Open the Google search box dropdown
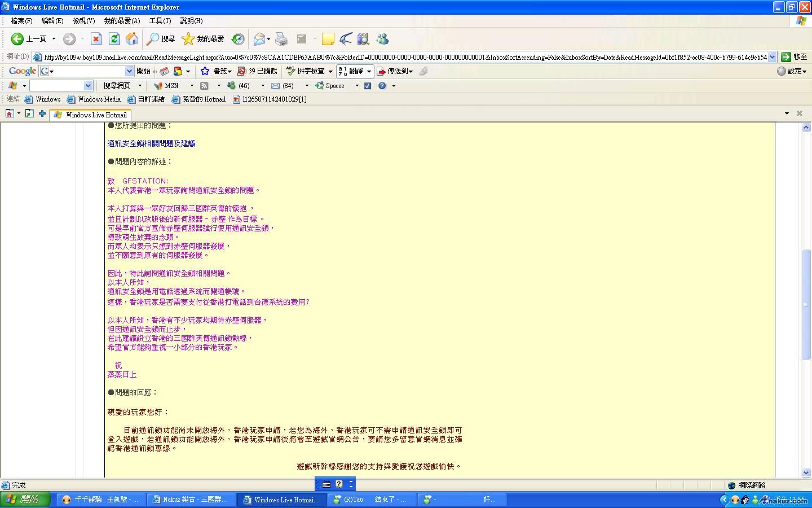Viewport: 812px width, 508px height. (x=129, y=71)
